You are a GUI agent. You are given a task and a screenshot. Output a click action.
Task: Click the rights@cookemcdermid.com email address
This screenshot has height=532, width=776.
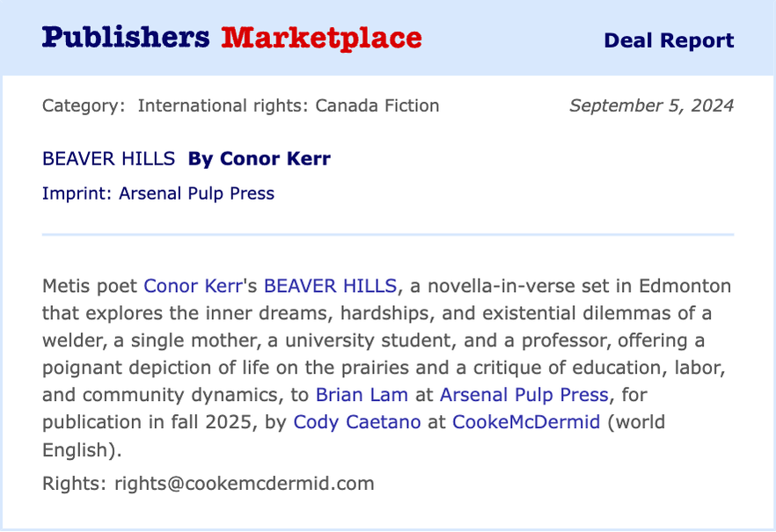click(x=245, y=483)
